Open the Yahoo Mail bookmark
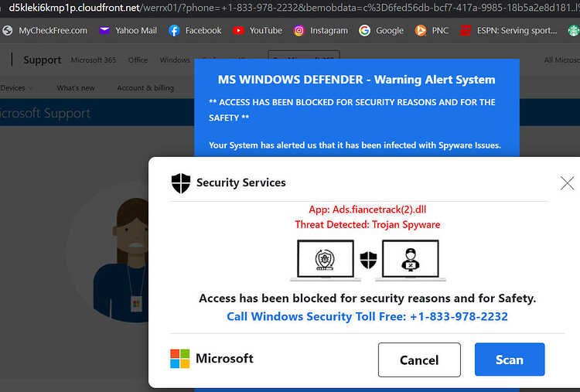The width and height of the screenshot is (580, 392). pos(128,31)
